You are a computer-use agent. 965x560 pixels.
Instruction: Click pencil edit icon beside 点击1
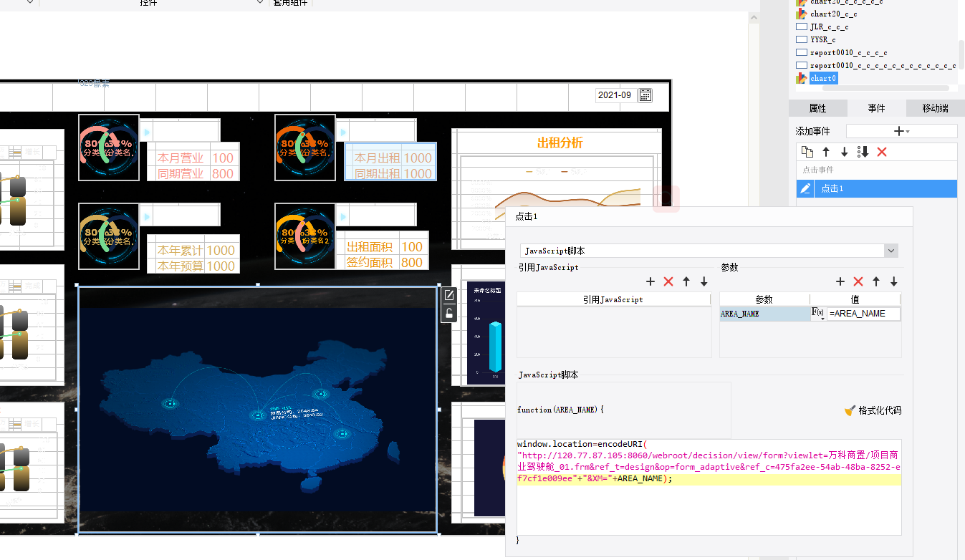coord(806,188)
